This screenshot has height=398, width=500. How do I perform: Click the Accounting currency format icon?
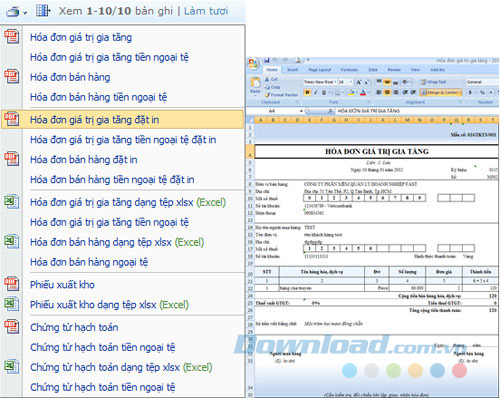coord(470,92)
